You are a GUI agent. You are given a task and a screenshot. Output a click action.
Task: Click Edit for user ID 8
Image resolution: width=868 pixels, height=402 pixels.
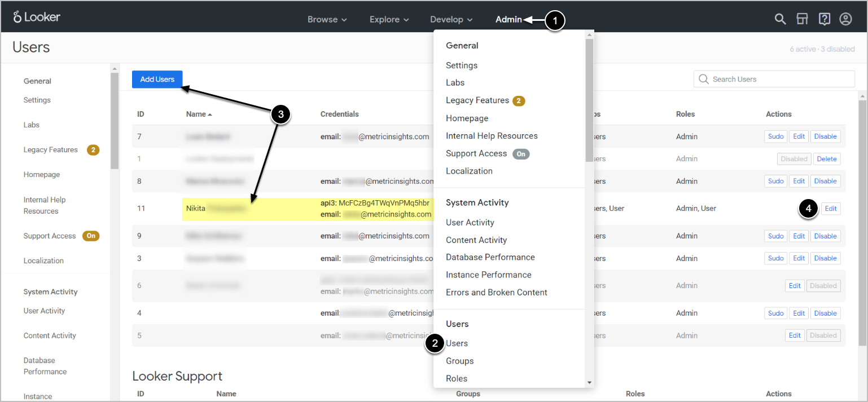coord(799,181)
